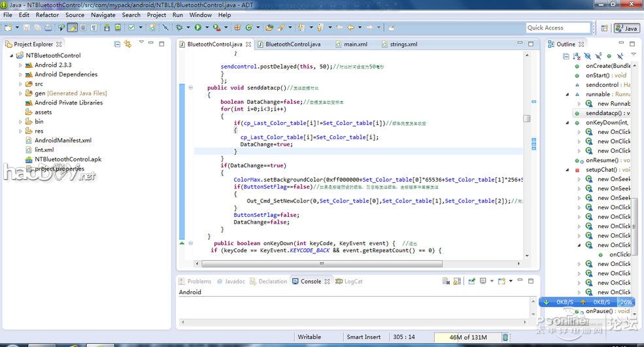
Task: Click the Quick Access search field
Action: 558,27
